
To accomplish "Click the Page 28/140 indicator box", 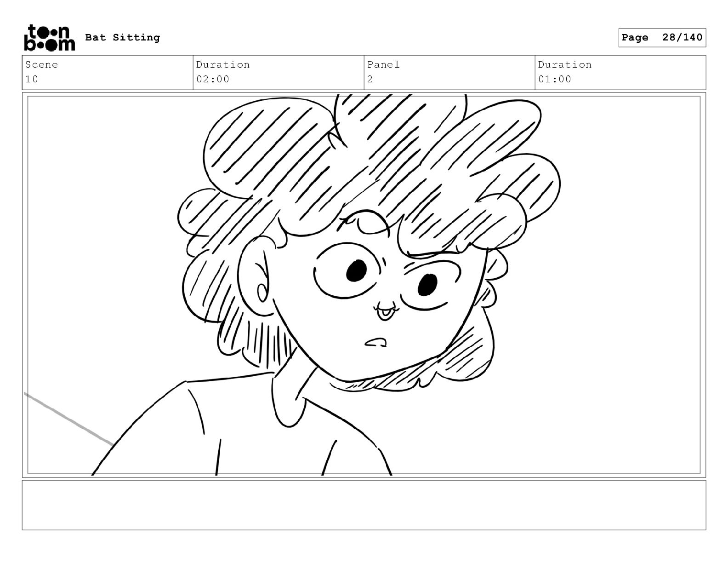I will pyautogui.click(x=662, y=38).
